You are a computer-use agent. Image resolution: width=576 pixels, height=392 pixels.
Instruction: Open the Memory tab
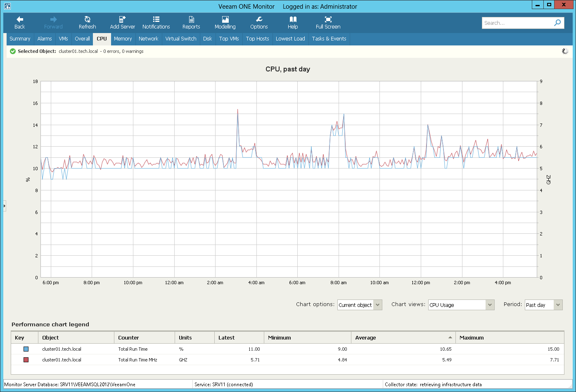123,39
